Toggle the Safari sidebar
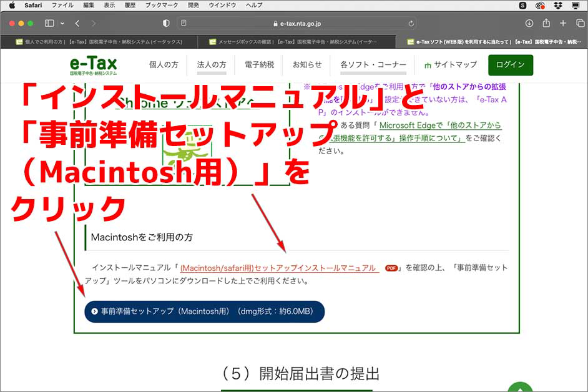This screenshot has height=392, width=588. [x=49, y=23]
